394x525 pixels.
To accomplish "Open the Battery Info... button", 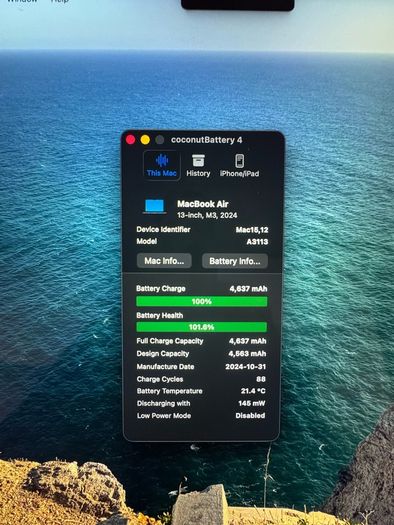I will [235, 261].
